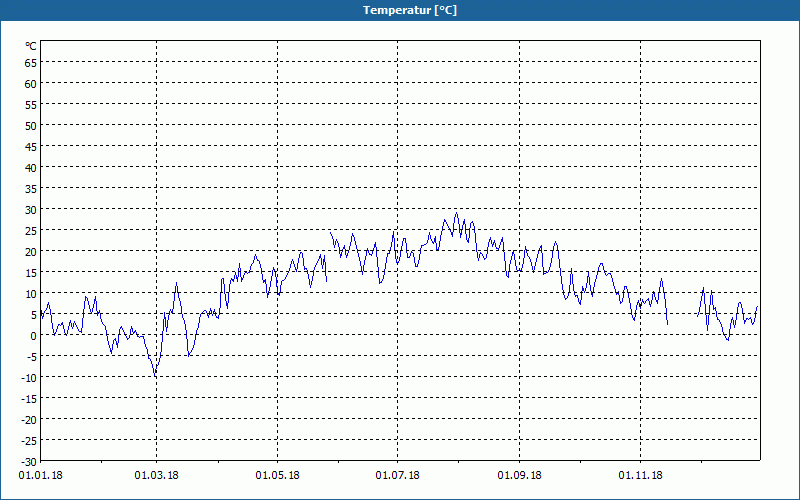800x500 pixels.
Task: Click the 20 y-axis value
Action: pyautogui.click(x=31, y=252)
